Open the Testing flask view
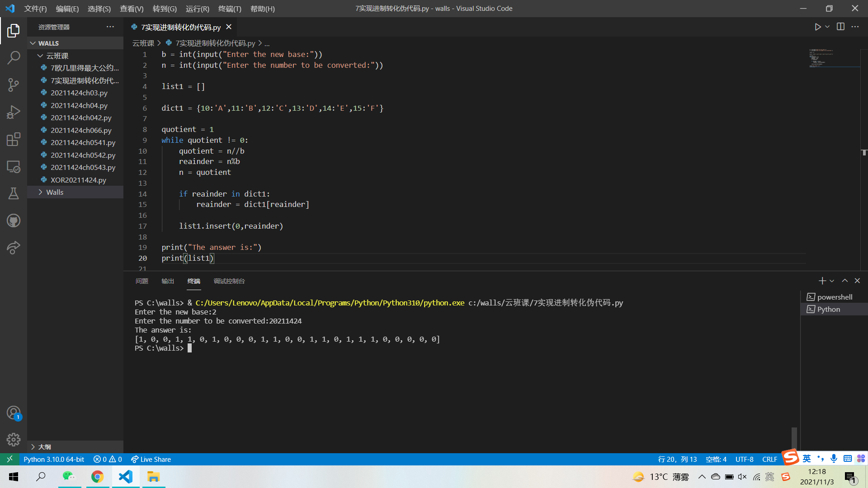 14,193
